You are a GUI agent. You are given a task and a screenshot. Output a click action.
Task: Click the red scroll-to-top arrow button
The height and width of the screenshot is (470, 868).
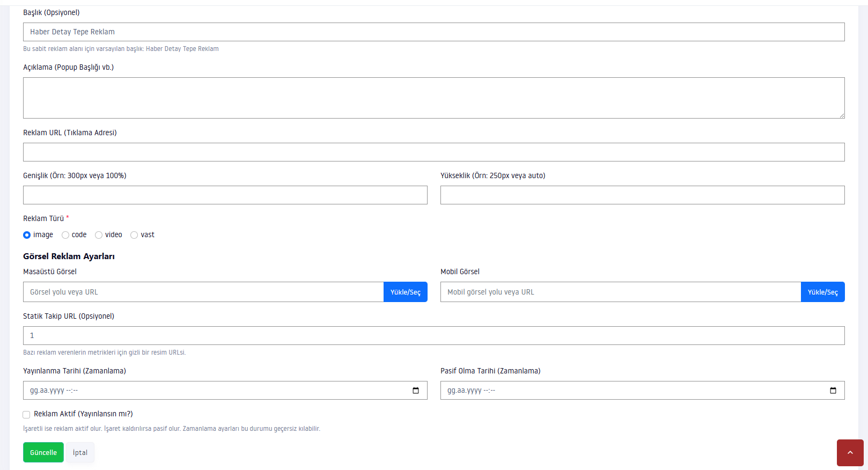point(850,453)
